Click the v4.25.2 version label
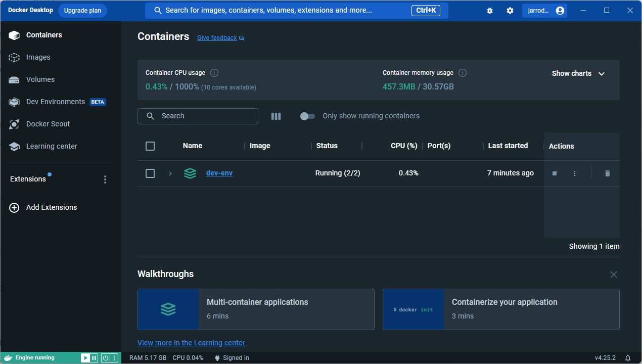Image resolution: width=642 pixels, height=364 pixels. (605, 358)
